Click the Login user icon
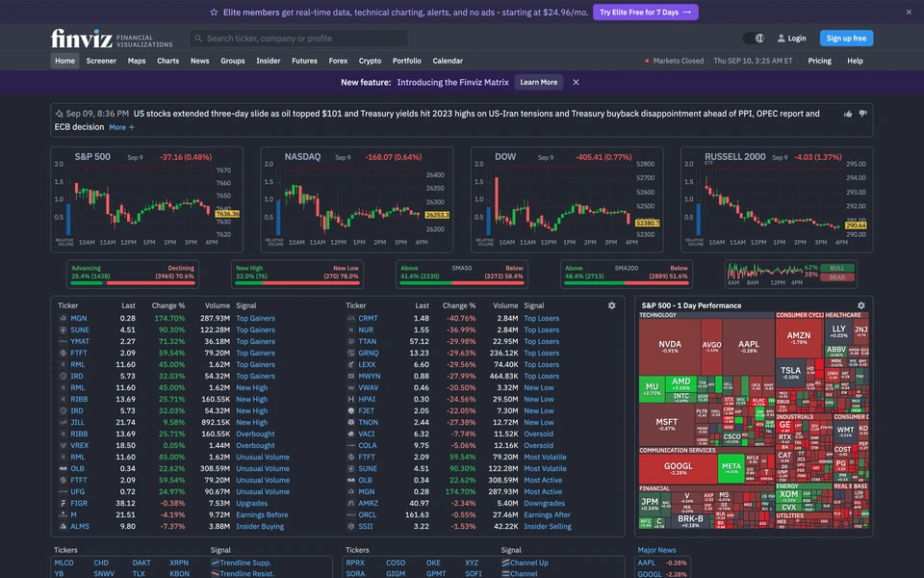 point(781,39)
